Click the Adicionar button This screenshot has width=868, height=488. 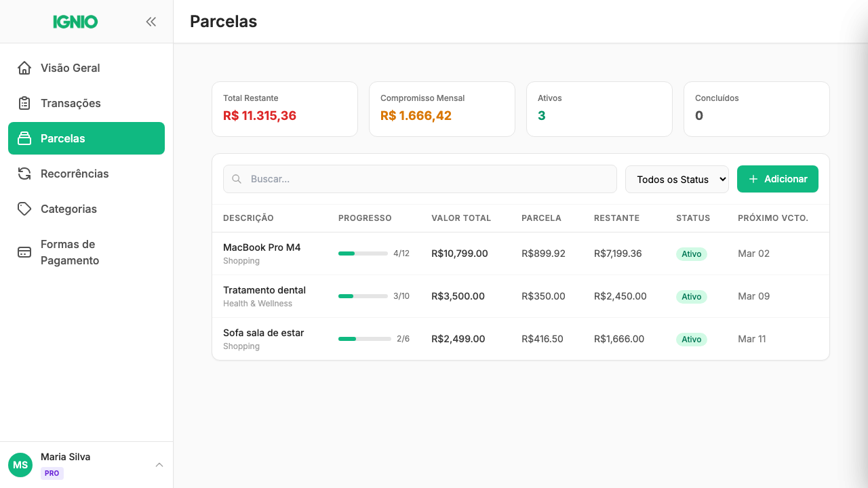(x=777, y=178)
